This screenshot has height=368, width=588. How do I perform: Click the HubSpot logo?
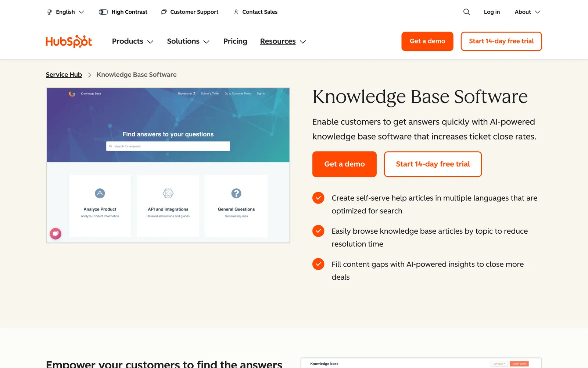69,41
